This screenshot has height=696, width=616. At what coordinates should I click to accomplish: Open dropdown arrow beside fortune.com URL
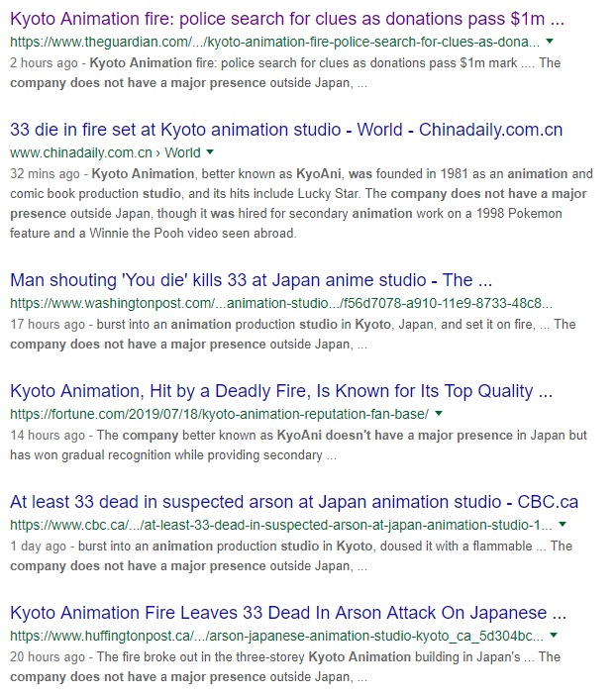click(439, 414)
